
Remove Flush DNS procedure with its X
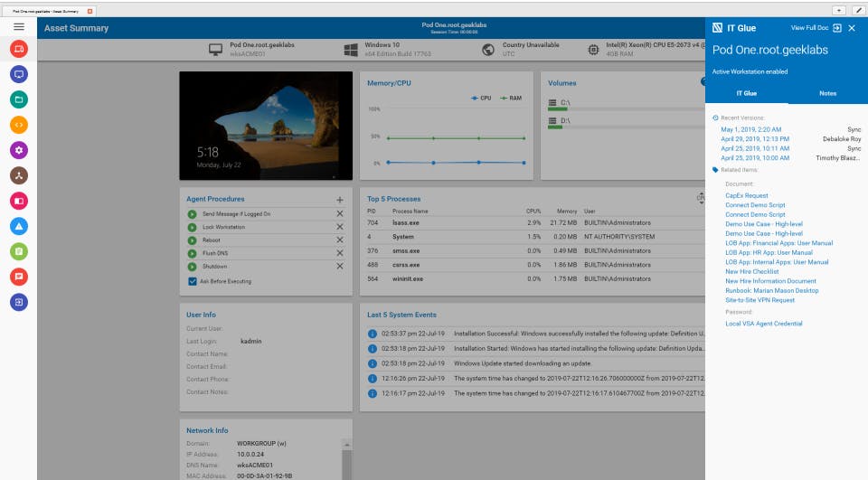pyautogui.click(x=340, y=253)
